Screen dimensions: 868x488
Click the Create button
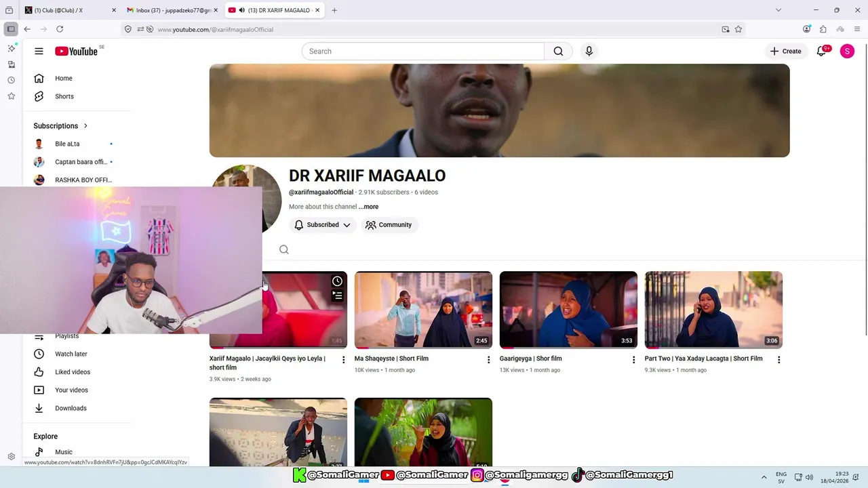(x=786, y=52)
